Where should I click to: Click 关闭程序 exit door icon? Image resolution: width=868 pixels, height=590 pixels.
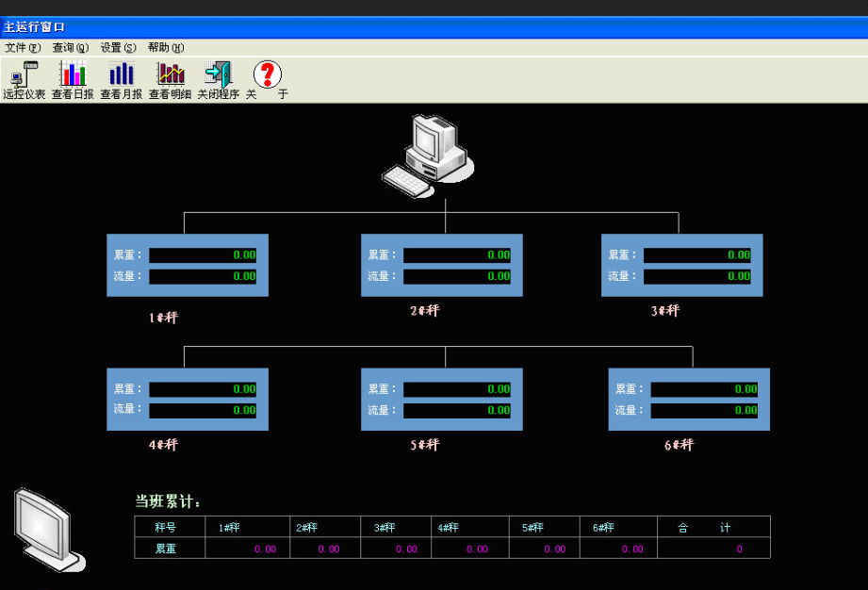[x=219, y=74]
